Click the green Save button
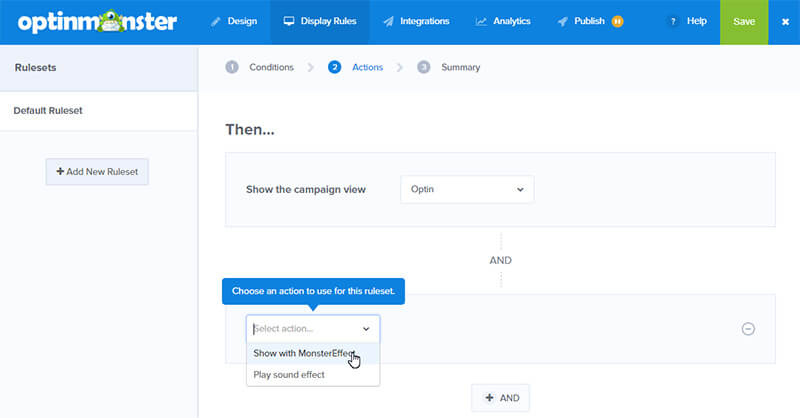 point(744,22)
